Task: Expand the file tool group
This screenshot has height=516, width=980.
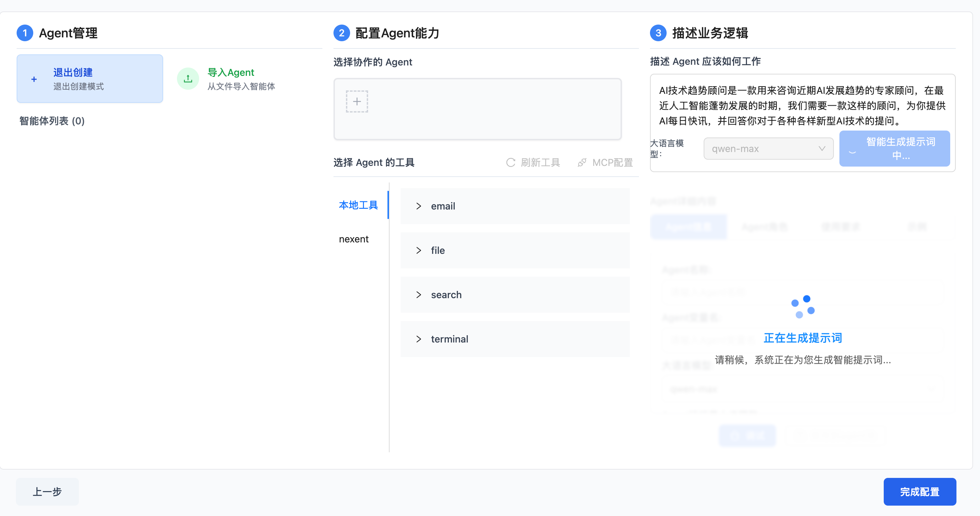Action: [418, 250]
